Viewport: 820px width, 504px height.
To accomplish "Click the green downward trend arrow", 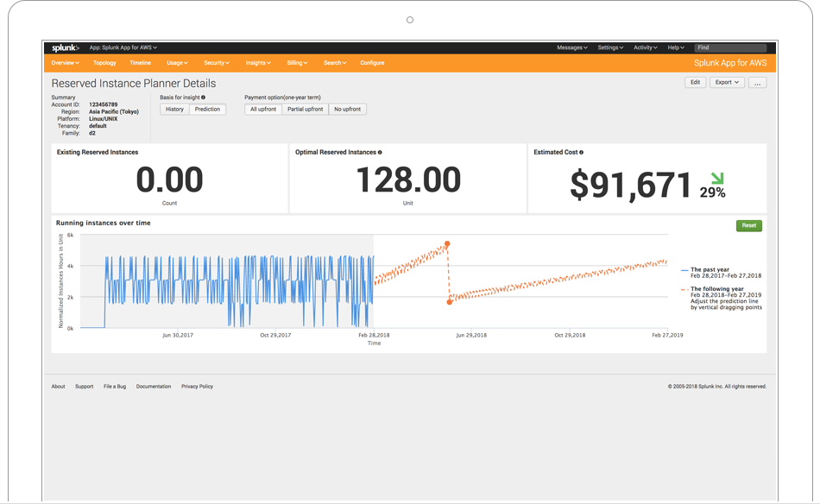I will click(x=717, y=179).
